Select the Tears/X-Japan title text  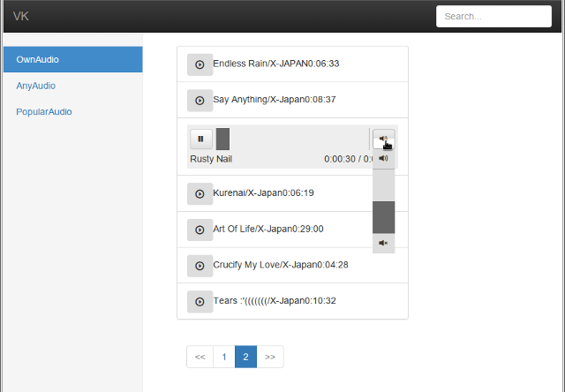coord(259,301)
